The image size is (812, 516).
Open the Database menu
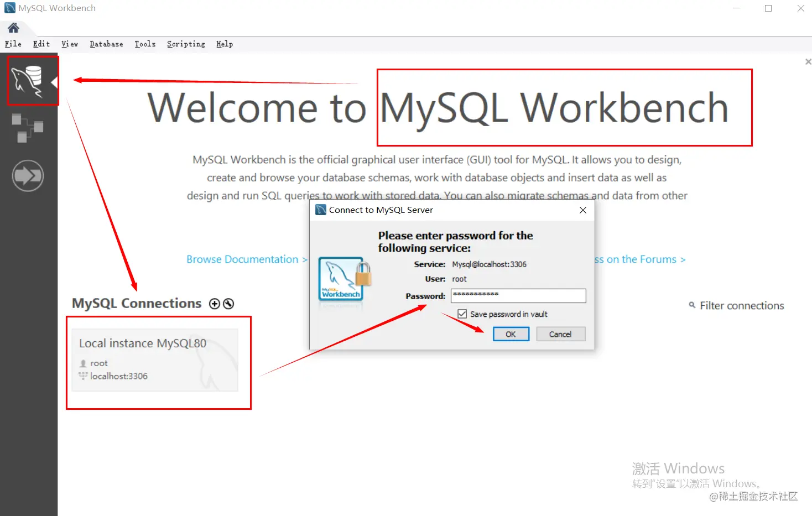tap(106, 44)
